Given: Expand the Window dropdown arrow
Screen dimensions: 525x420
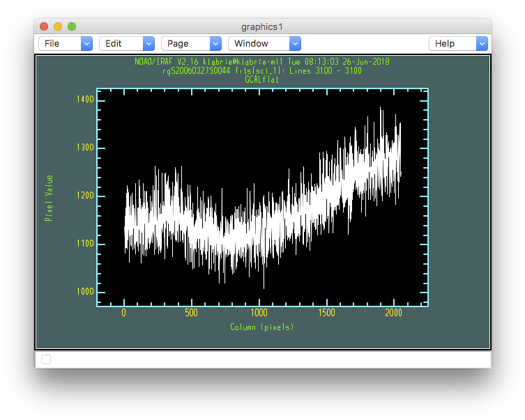Looking at the screenshot, I should [x=295, y=43].
